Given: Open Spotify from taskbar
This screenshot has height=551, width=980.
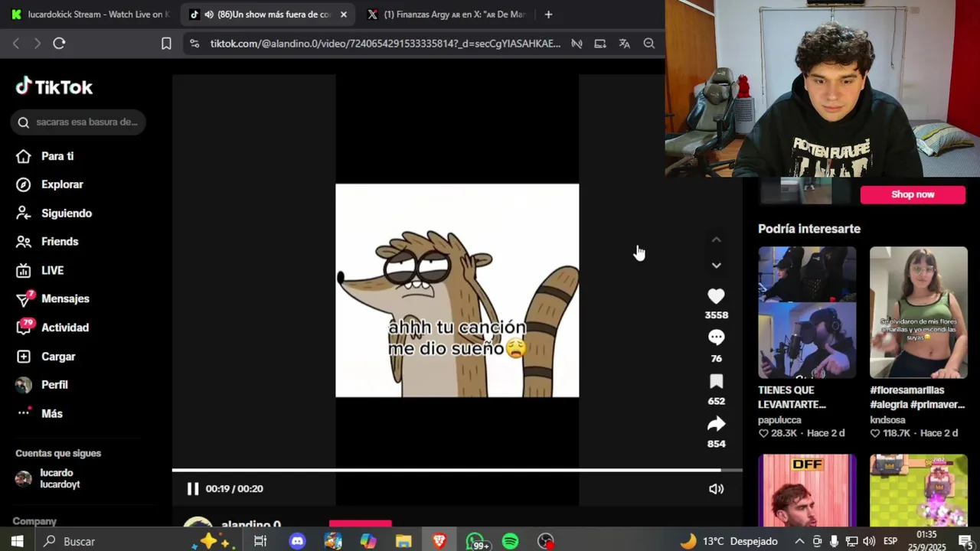Looking at the screenshot, I should point(510,541).
